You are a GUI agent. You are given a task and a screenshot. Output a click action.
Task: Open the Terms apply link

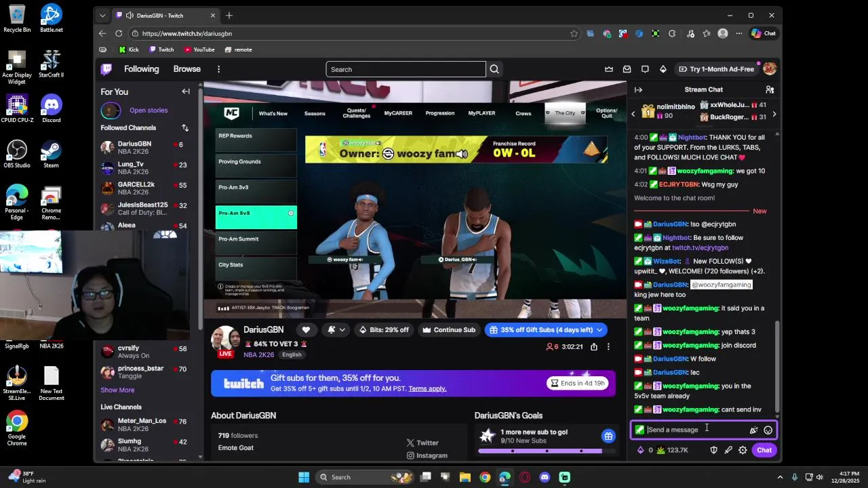pyautogui.click(x=427, y=388)
